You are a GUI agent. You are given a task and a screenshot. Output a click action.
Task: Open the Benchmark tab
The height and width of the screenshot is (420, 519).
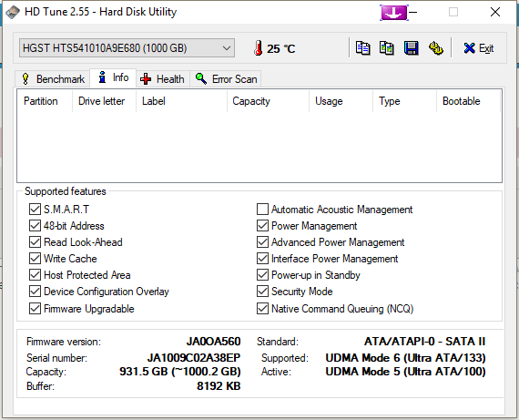coord(53,79)
